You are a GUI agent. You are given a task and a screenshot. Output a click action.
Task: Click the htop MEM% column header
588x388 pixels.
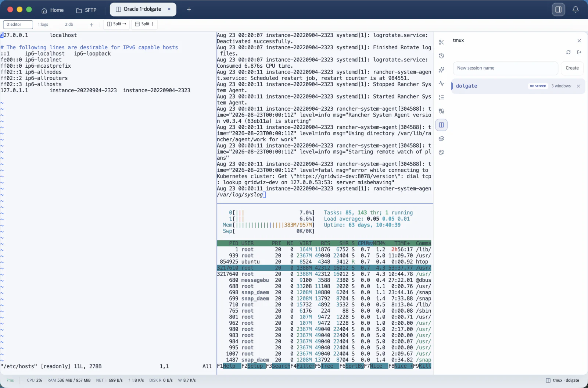(379, 243)
